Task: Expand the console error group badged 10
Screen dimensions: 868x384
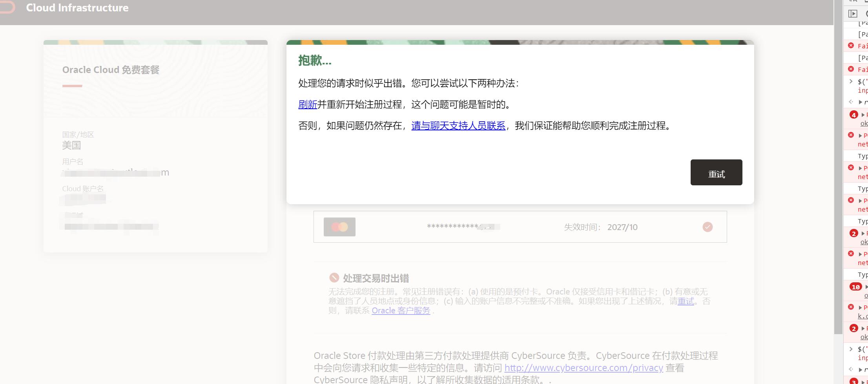Action: (866, 287)
